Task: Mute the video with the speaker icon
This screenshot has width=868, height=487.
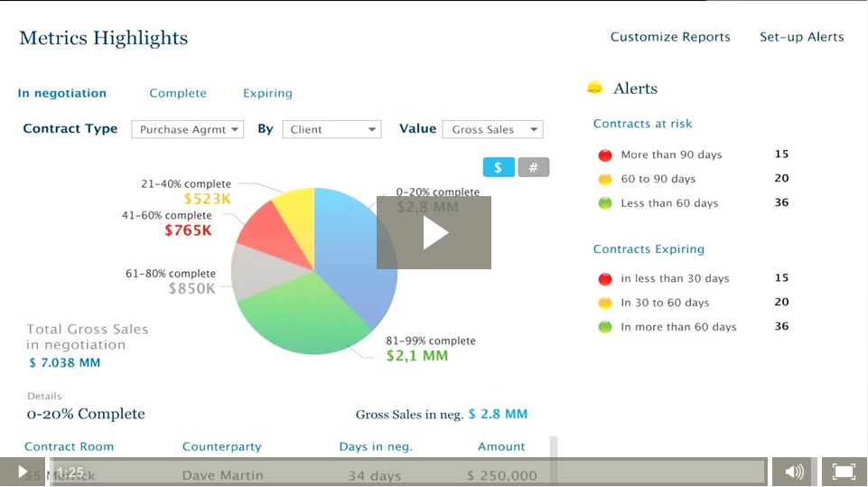Action: tap(794, 472)
